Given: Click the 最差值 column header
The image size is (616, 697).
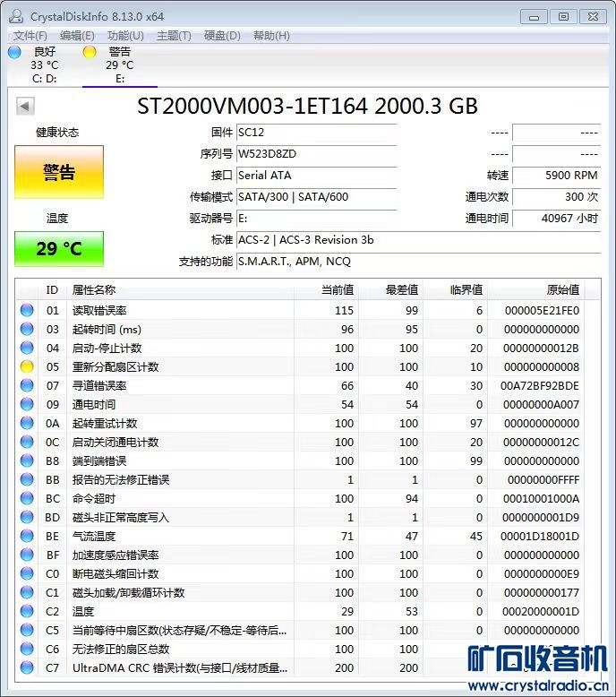Looking at the screenshot, I should (x=390, y=290).
